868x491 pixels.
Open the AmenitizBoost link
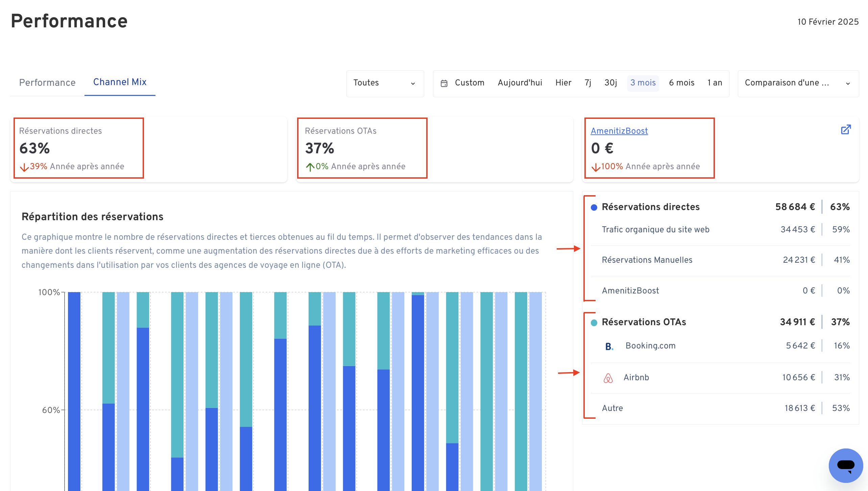coord(619,131)
